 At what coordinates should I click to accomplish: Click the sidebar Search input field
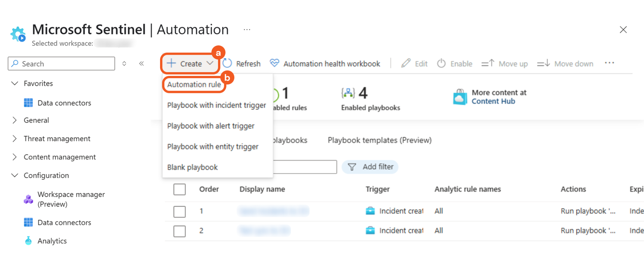[x=66, y=64]
